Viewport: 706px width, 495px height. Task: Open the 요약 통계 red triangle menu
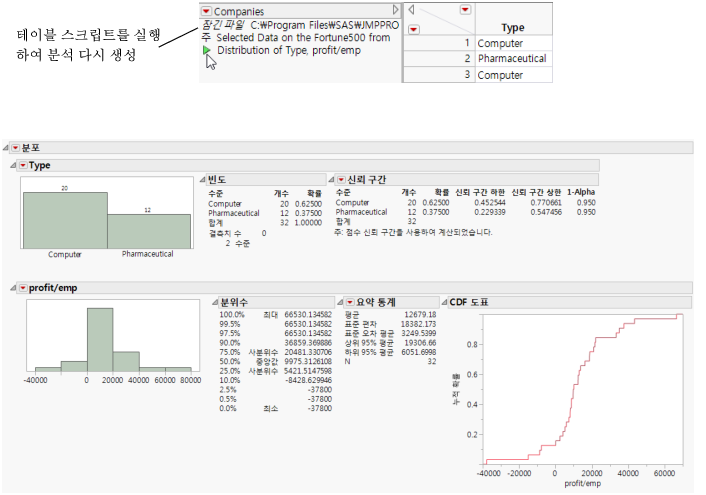click(349, 302)
